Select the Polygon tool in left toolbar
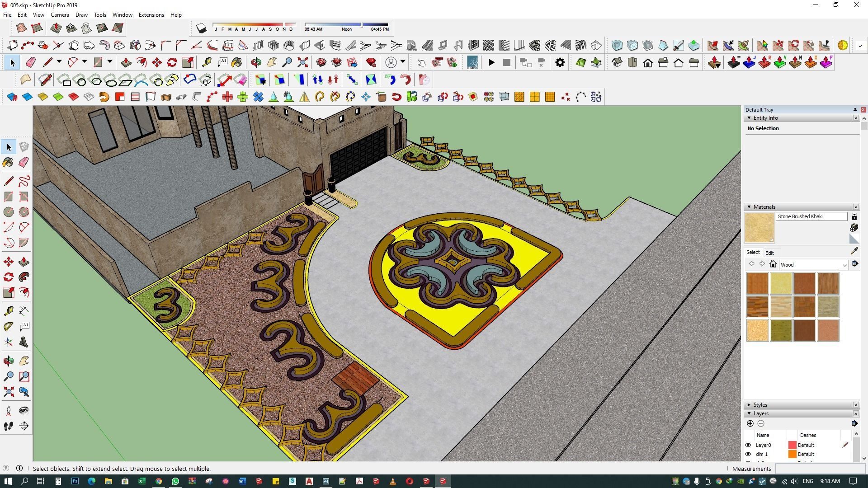868x488 pixels. pos(24,212)
